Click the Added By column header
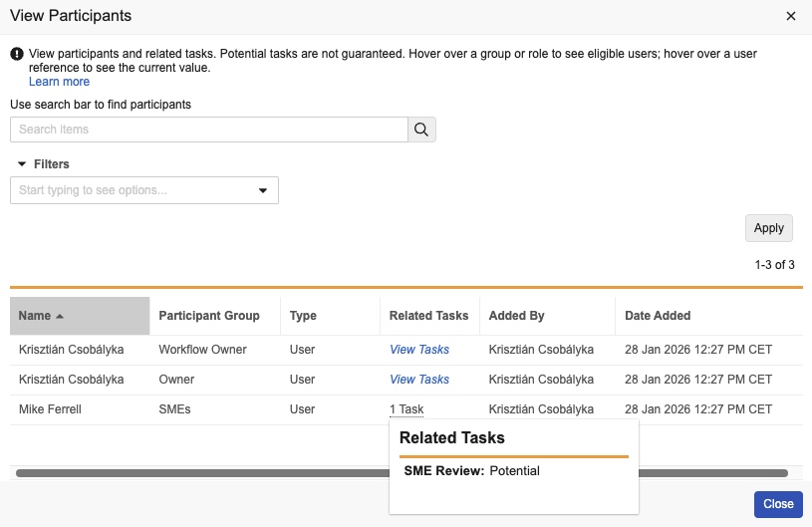Screen dimensions: 812x527 516,316
